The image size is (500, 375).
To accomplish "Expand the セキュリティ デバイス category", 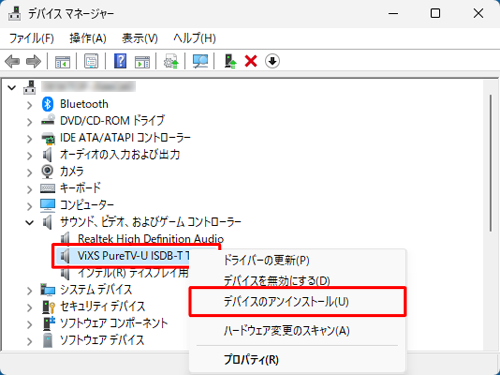I will coord(30,308).
